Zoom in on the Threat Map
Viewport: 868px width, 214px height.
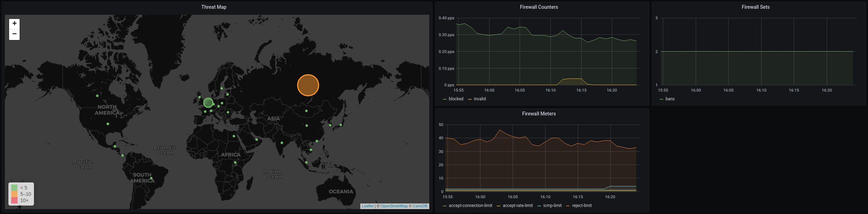(14, 24)
